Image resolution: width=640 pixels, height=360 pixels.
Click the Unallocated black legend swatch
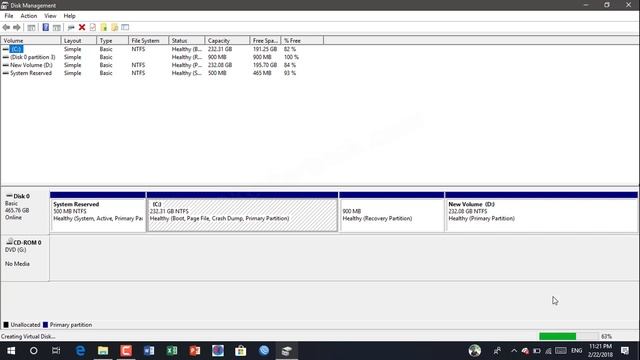pyautogui.click(x=6, y=325)
